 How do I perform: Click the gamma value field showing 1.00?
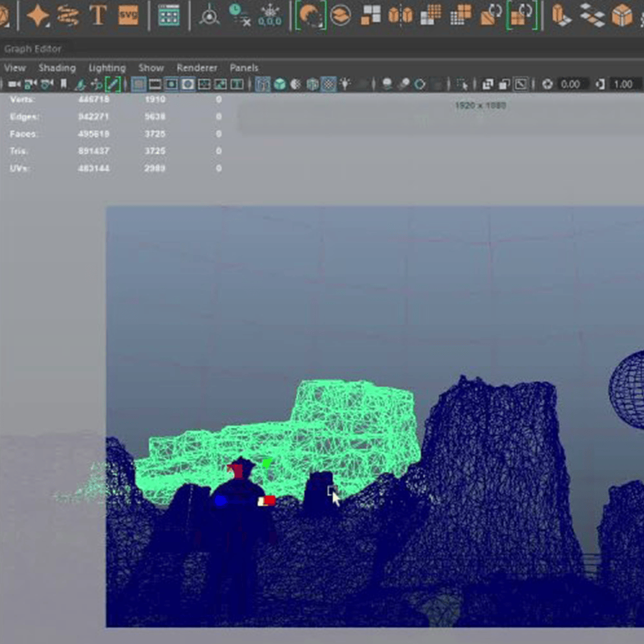[x=623, y=84]
